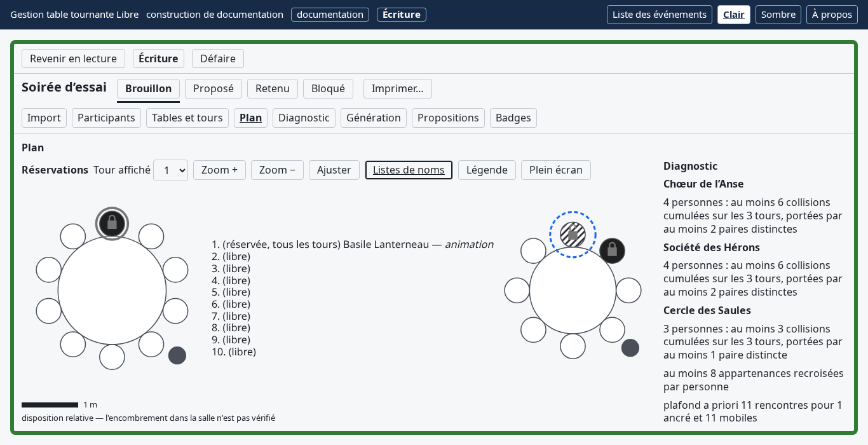The width and height of the screenshot is (868, 445).
Task: Click Revenir en lecture
Action: [x=73, y=59]
